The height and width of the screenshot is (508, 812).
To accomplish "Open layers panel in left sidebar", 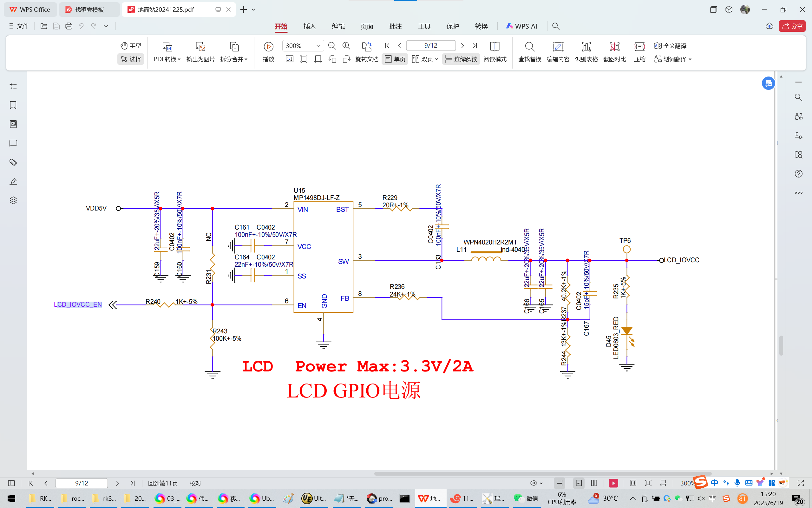I will click(13, 200).
